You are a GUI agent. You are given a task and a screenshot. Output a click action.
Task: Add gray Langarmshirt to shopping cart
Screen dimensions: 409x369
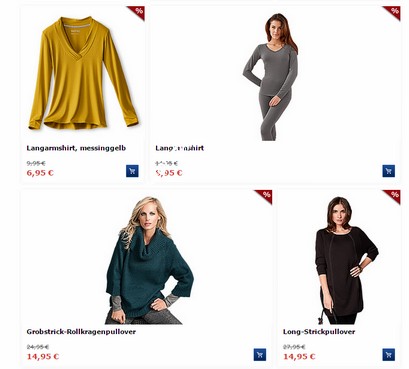tap(388, 171)
